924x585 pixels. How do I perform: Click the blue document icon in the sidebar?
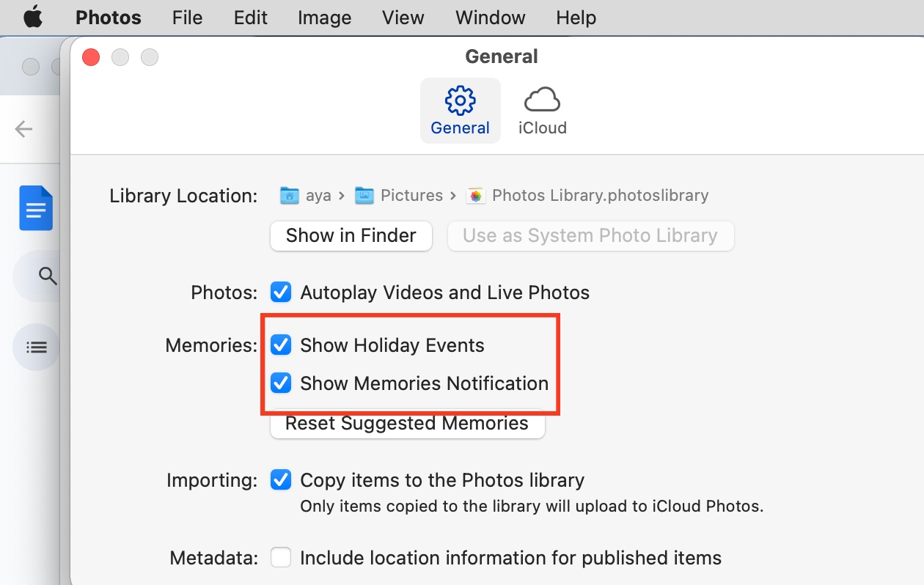click(35, 208)
